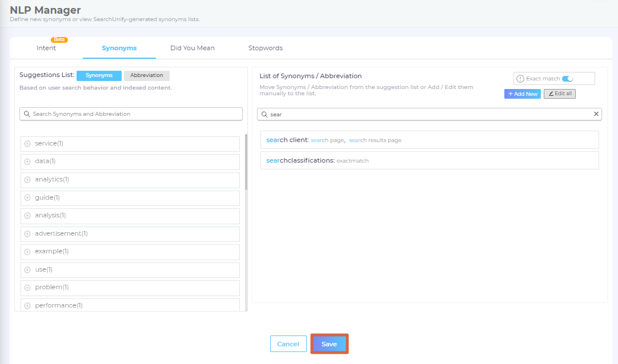Click magnifier icon in suggestions search box
This screenshot has width=618, height=364.
tap(27, 114)
